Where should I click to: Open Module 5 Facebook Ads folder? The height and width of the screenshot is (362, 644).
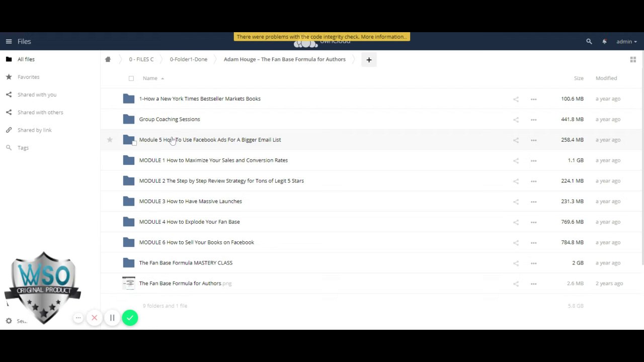click(x=210, y=140)
